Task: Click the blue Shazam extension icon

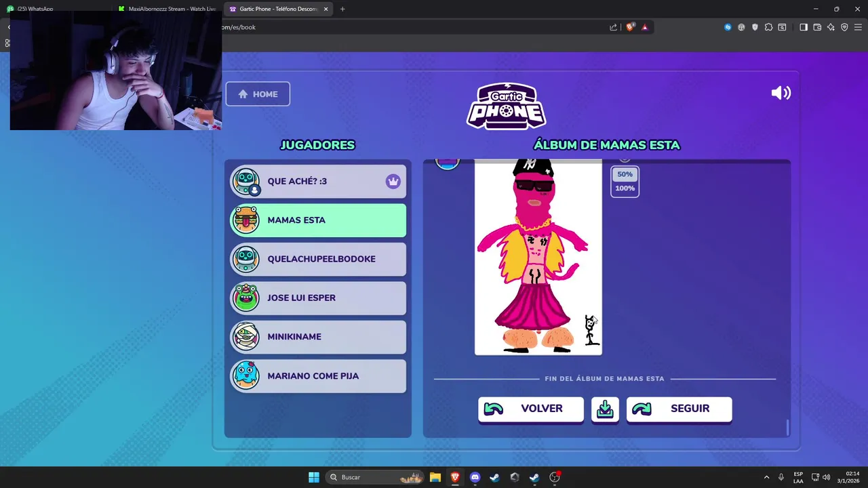Action: pos(728,27)
